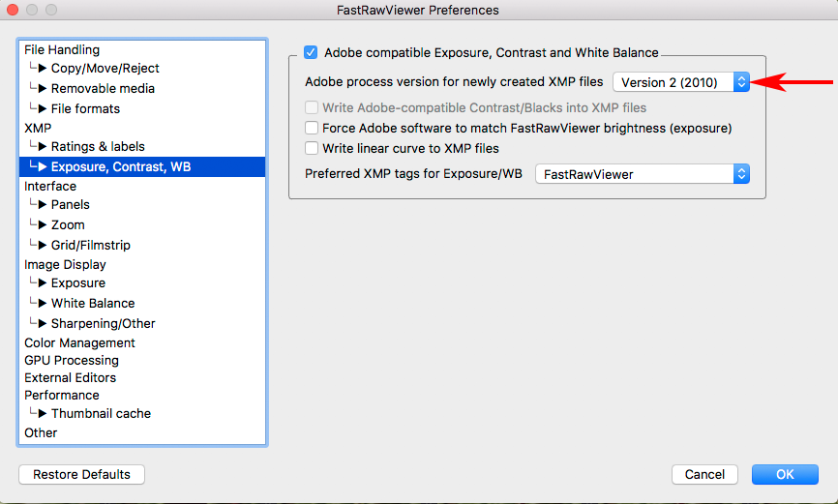
Task: Open the Copy/Move/Reject preferences page
Action: click(x=105, y=69)
